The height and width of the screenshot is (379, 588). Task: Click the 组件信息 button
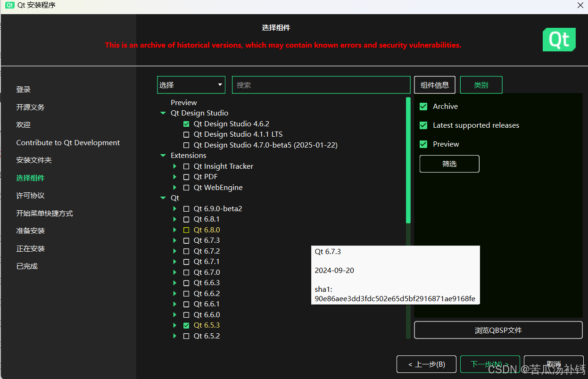(x=435, y=85)
